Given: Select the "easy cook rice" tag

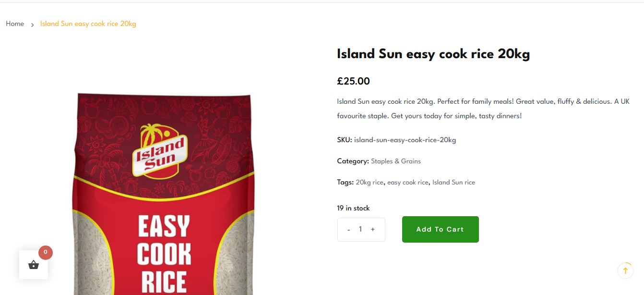Looking at the screenshot, I should [407, 183].
